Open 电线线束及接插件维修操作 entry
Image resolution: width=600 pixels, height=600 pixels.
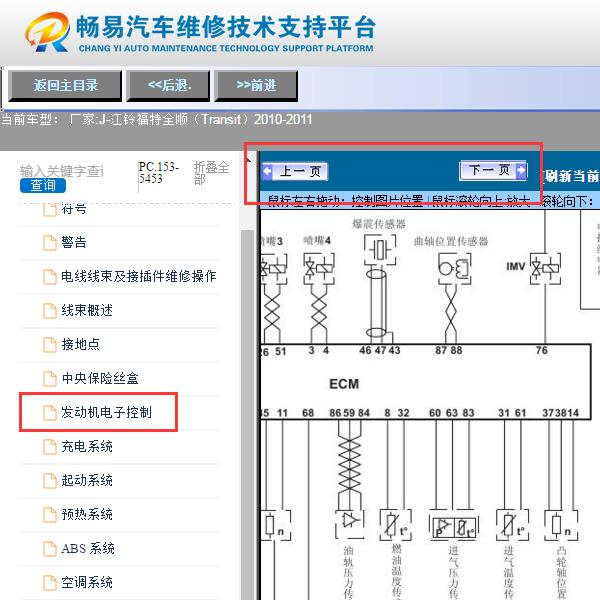coord(139,276)
